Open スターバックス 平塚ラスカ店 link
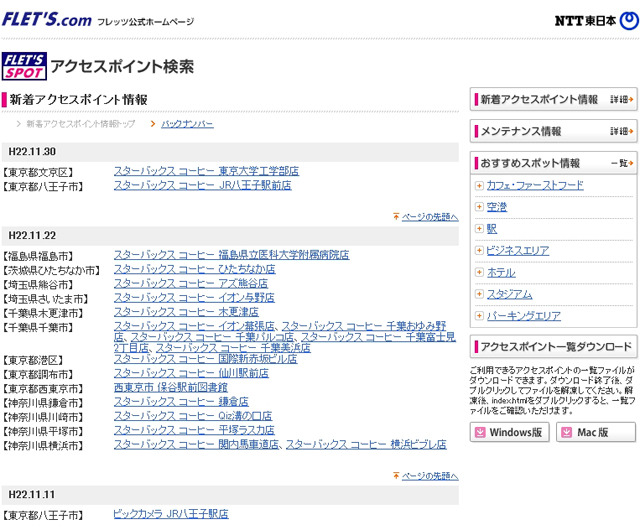Viewport: 640px width, 530px height. 194,430
